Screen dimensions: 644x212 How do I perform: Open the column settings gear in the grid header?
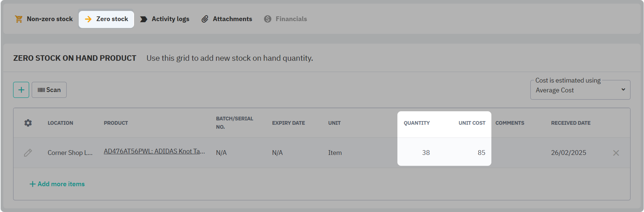(28, 123)
